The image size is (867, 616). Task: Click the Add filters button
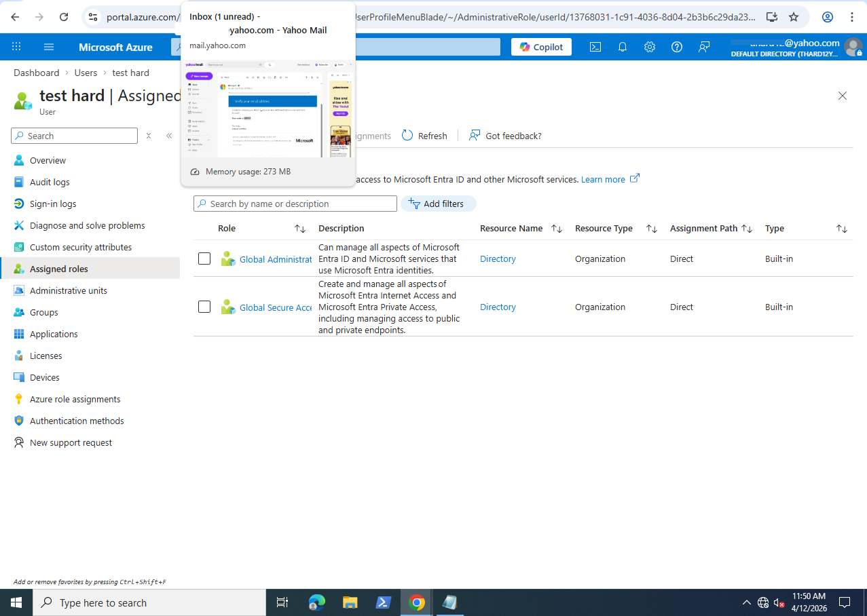tap(439, 204)
